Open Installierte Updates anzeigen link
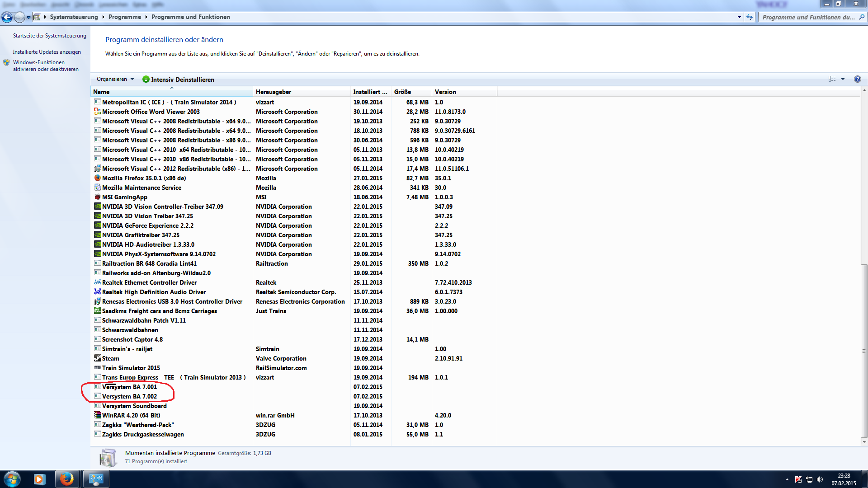This screenshot has height=488, width=868. click(x=47, y=52)
